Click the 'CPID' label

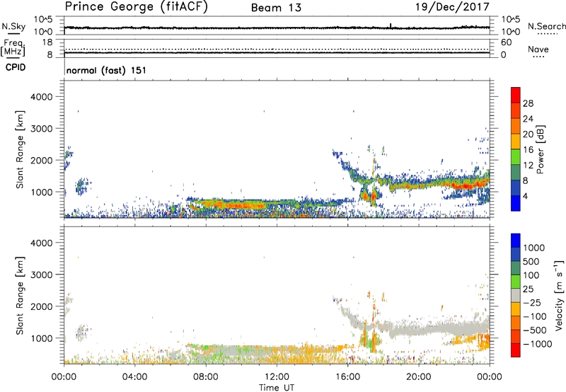(x=16, y=67)
